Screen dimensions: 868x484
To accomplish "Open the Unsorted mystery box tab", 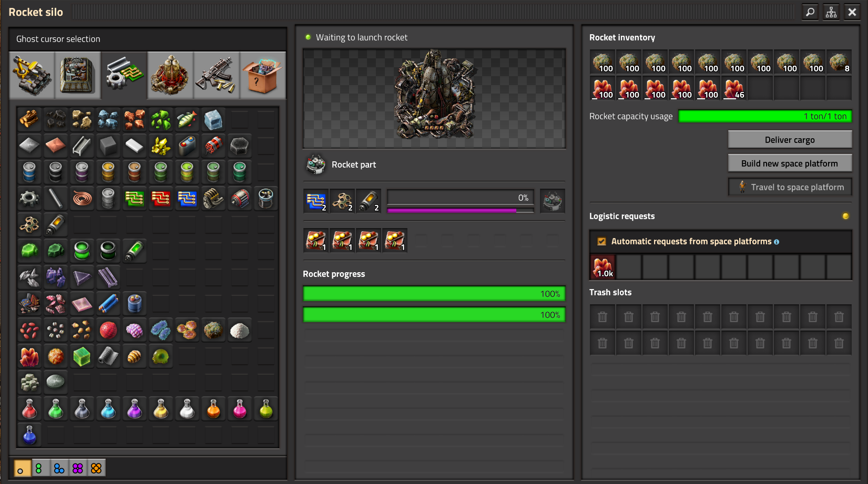I will (x=263, y=75).
